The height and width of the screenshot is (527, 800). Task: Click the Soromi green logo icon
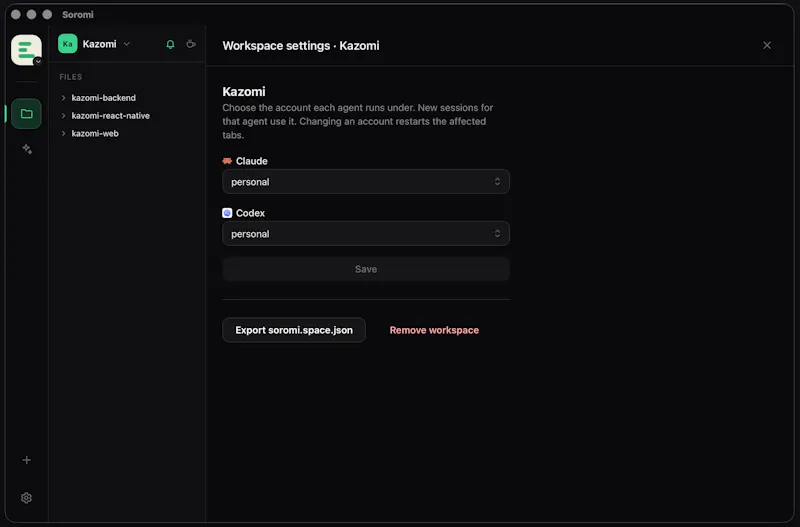[26, 49]
